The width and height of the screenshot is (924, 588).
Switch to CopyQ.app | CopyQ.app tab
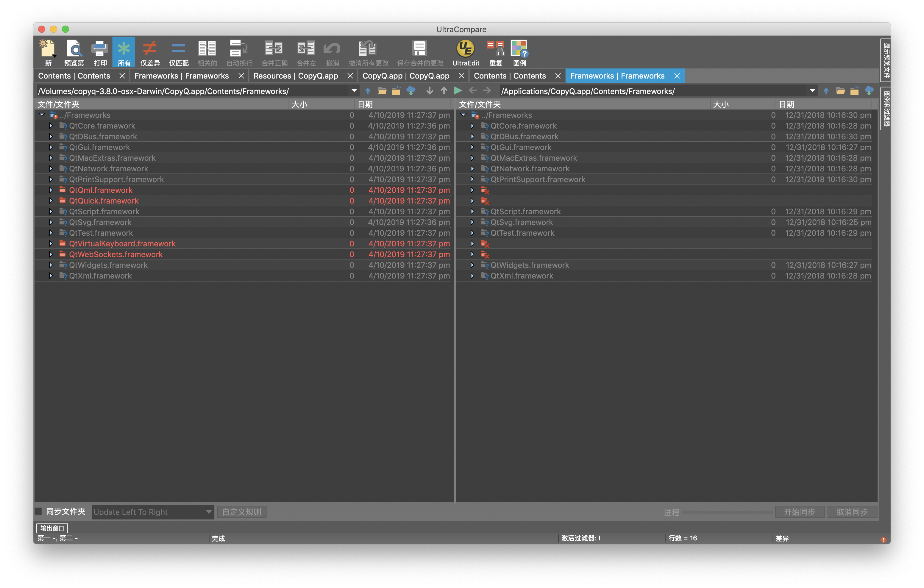(406, 76)
